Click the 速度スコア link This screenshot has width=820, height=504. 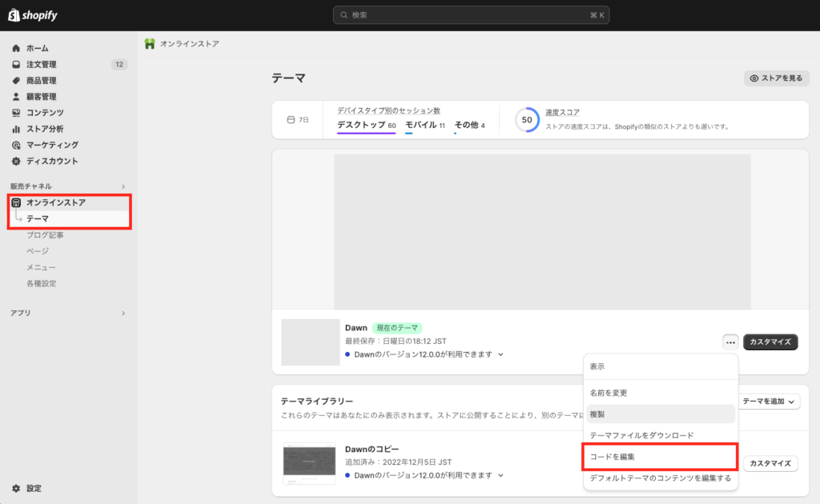562,112
